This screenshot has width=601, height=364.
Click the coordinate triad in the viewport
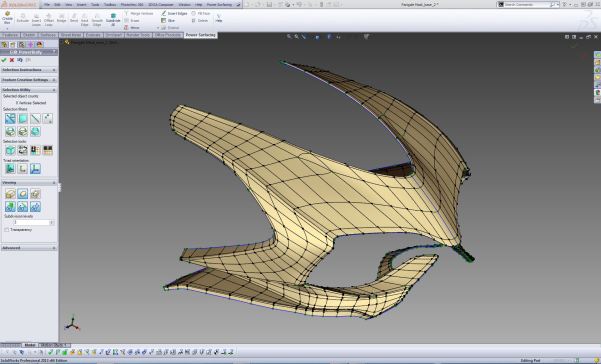[72, 323]
